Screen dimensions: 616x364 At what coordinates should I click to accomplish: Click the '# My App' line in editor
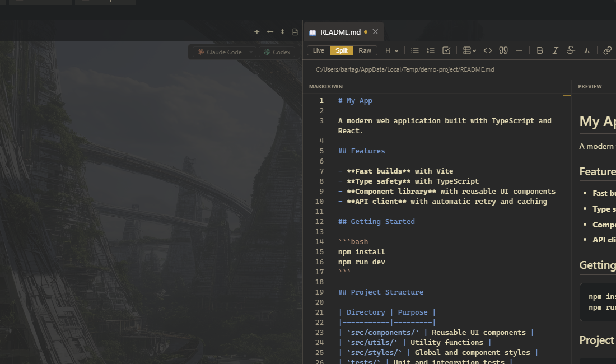tap(355, 101)
